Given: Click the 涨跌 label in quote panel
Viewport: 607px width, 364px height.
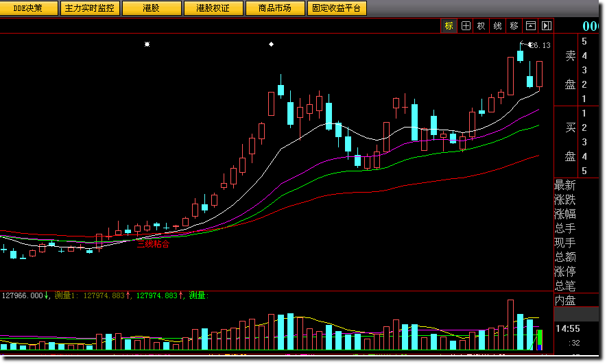Looking at the screenshot, I should (565, 199).
